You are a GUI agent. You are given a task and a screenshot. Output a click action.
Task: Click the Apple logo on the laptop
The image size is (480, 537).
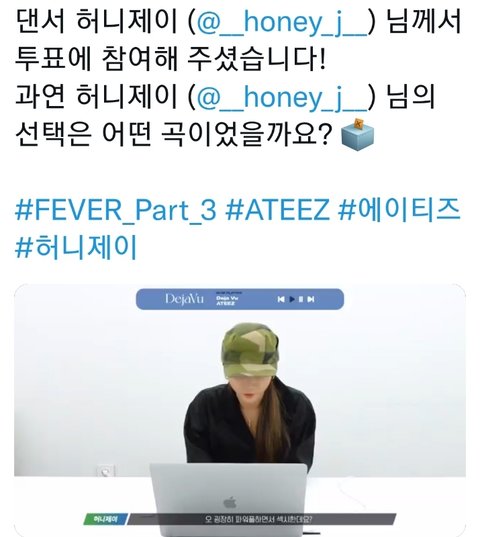coord(230,503)
